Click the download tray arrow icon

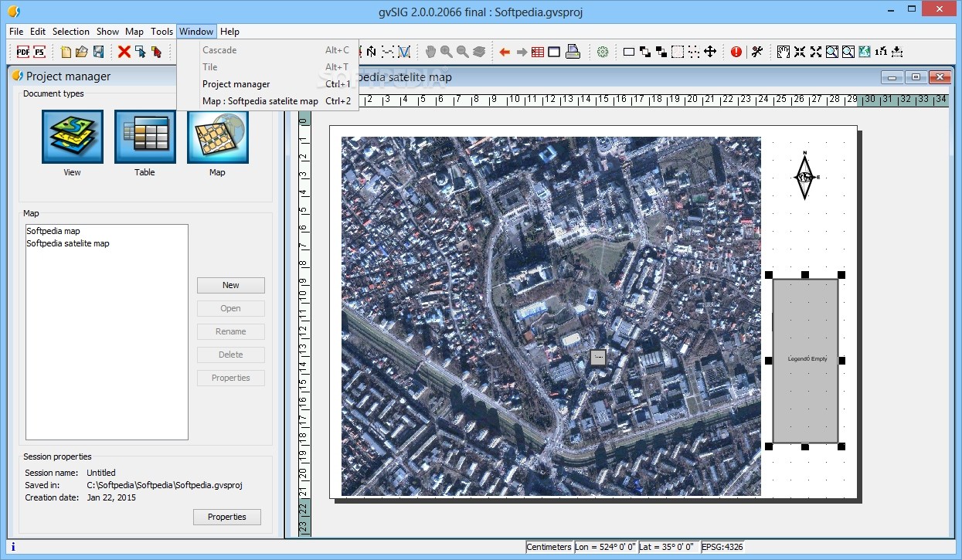tap(897, 52)
